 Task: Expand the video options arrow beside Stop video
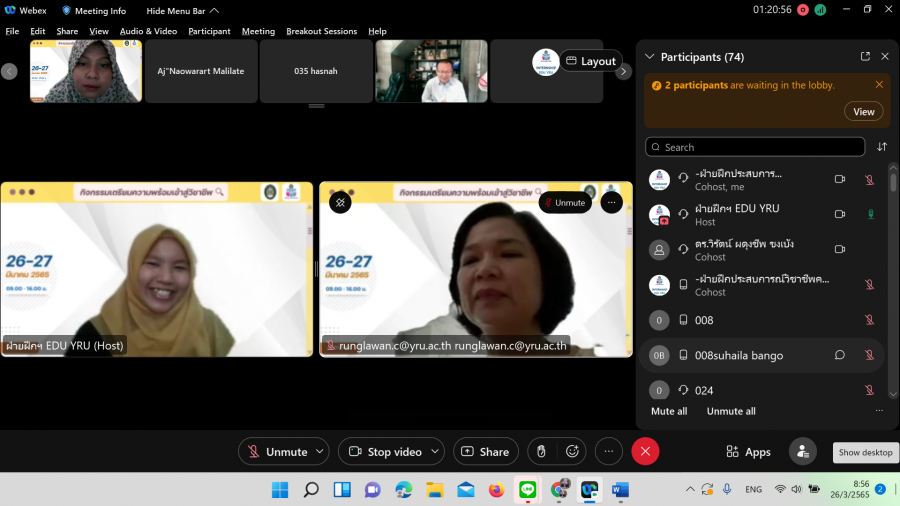pyautogui.click(x=433, y=452)
